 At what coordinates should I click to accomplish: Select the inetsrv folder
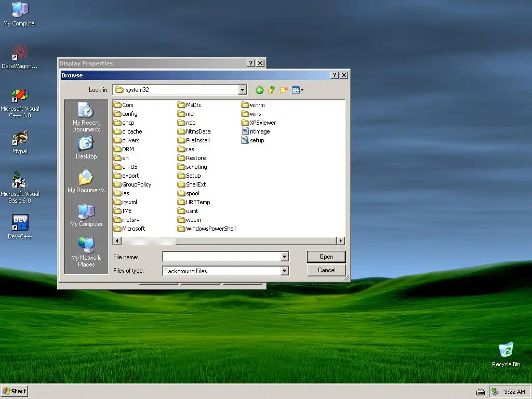[x=127, y=220]
